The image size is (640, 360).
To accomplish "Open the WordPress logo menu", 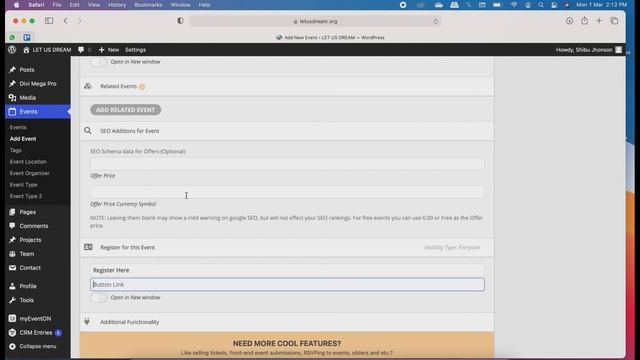I will (x=12, y=50).
